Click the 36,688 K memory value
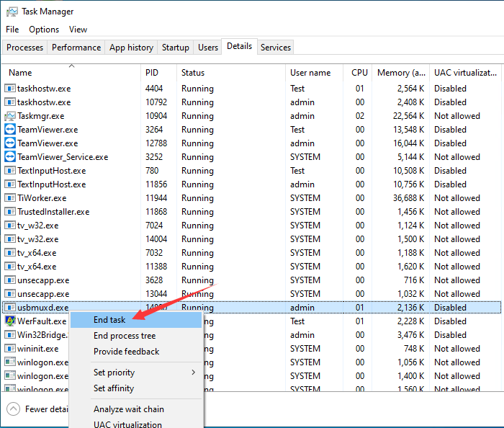The height and width of the screenshot is (428, 504). pyautogui.click(x=408, y=198)
